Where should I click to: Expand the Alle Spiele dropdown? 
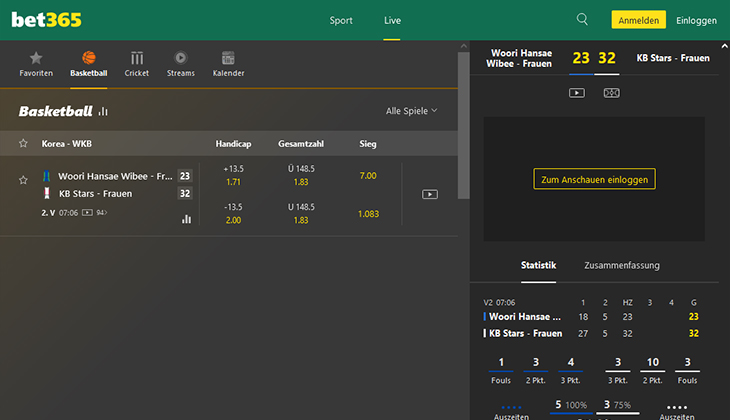[411, 111]
